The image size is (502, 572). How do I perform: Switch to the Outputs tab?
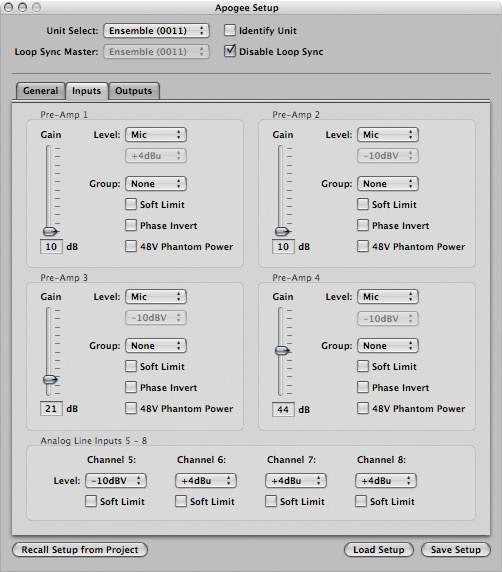134,90
